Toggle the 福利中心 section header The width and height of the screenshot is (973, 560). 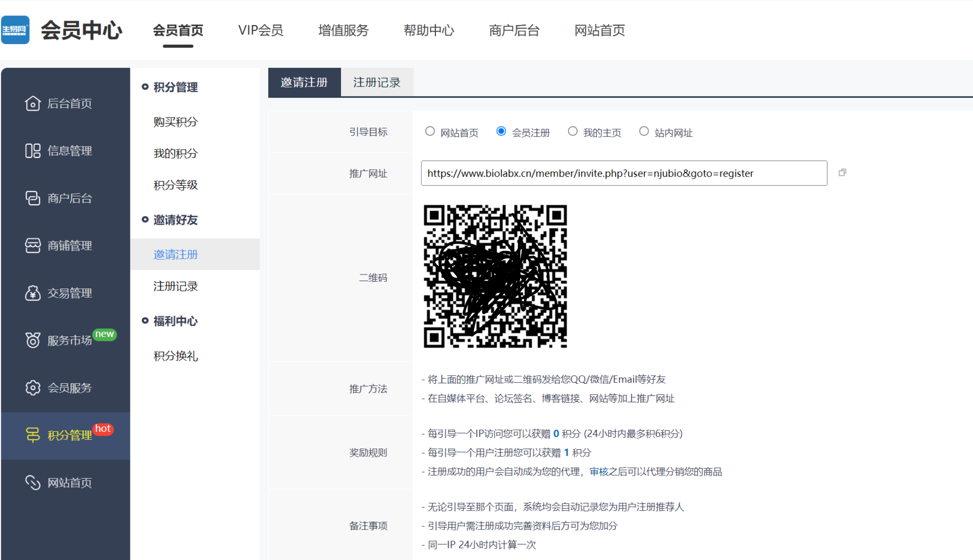175,321
